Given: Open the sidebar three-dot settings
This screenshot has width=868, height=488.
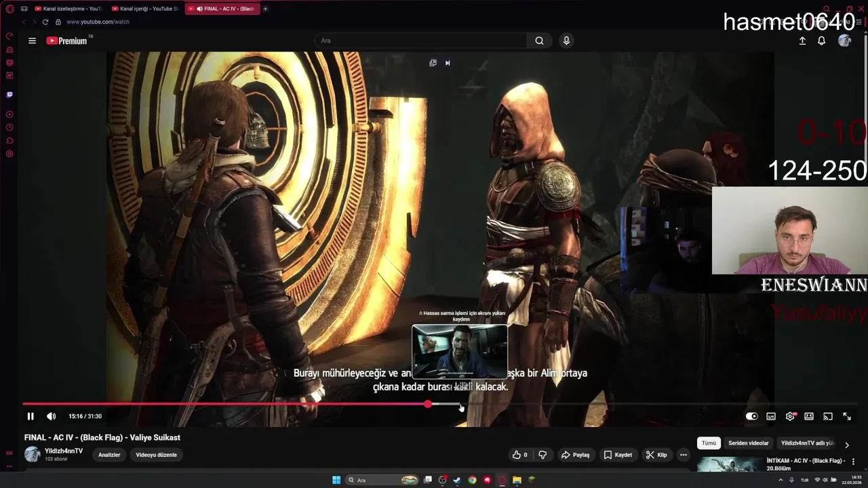Looking at the screenshot, I should [9, 466].
